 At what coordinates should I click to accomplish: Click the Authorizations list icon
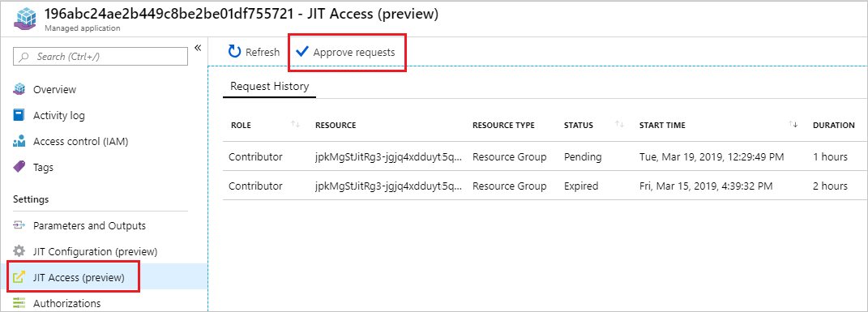(19, 303)
